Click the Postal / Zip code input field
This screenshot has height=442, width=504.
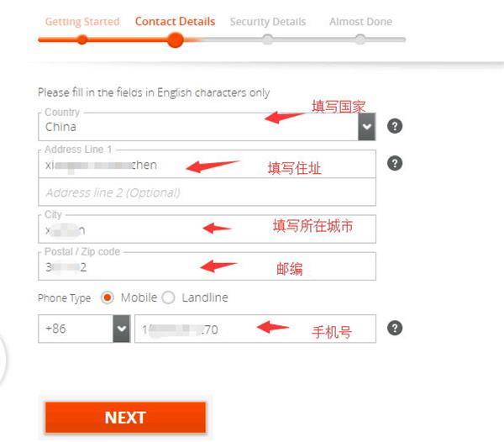(x=207, y=266)
